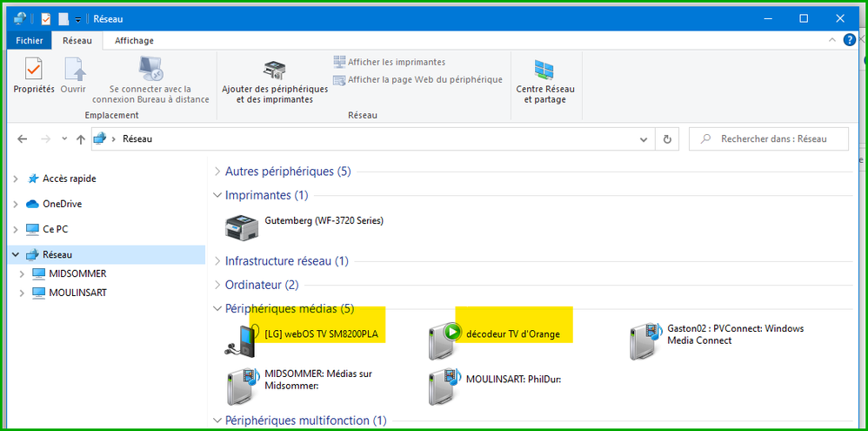The width and height of the screenshot is (868, 431).
Task: Click Afficher la page Web du périphérique
Action: click(418, 80)
